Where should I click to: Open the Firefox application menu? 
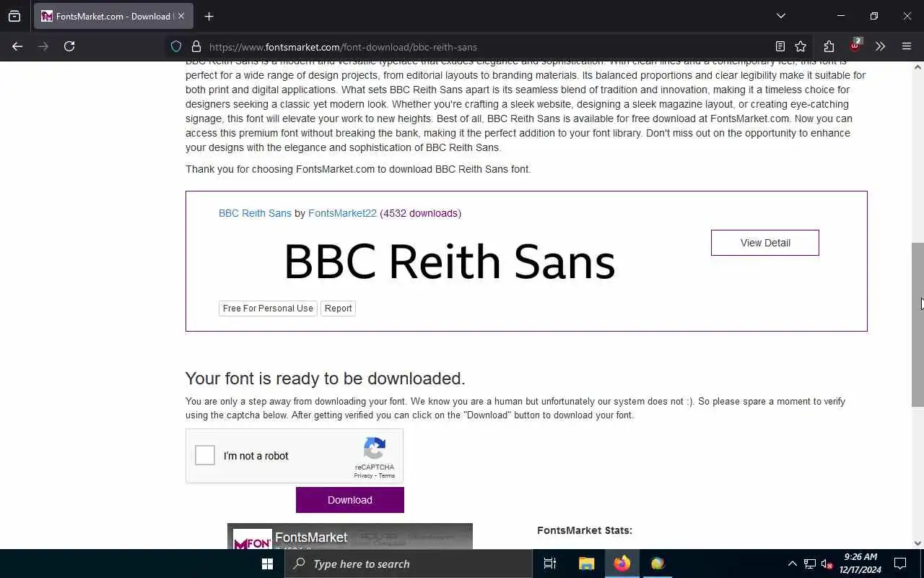tap(907, 46)
